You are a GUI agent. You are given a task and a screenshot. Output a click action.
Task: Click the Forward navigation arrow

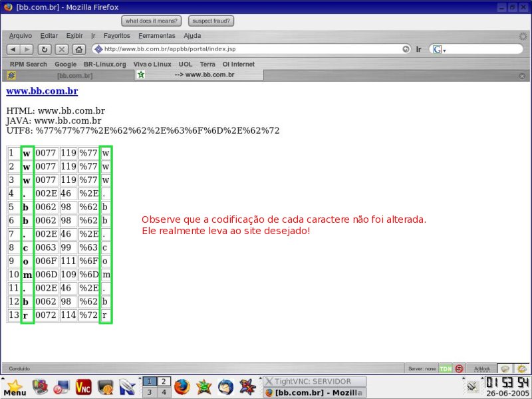pos(27,49)
